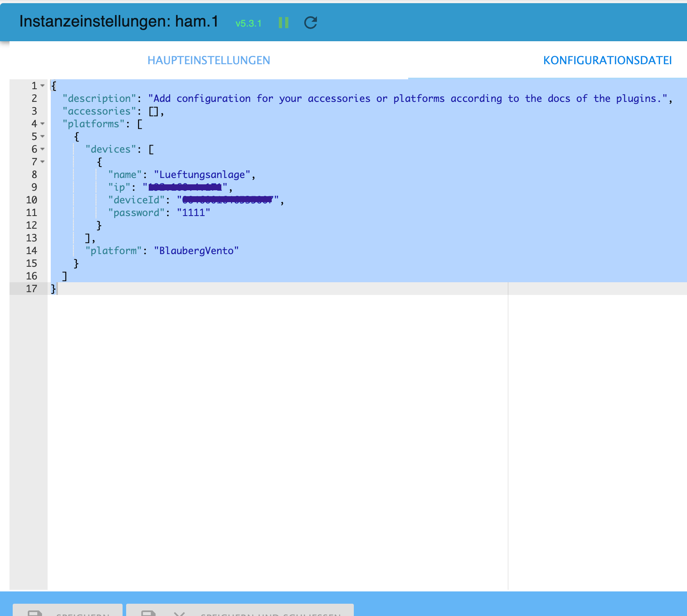Click the password value "1111"
The image size is (687, 616).
pyautogui.click(x=194, y=212)
